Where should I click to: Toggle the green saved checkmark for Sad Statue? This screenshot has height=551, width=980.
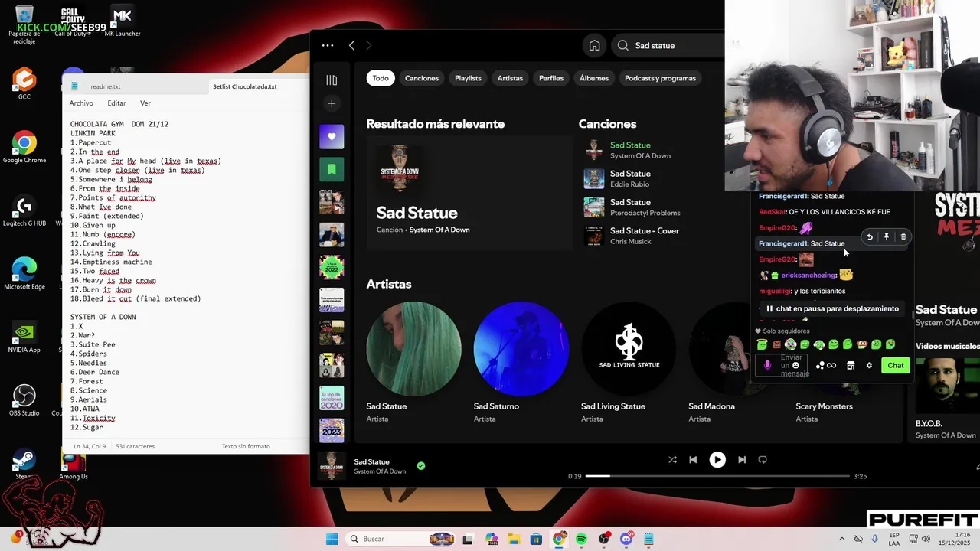click(x=421, y=465)
